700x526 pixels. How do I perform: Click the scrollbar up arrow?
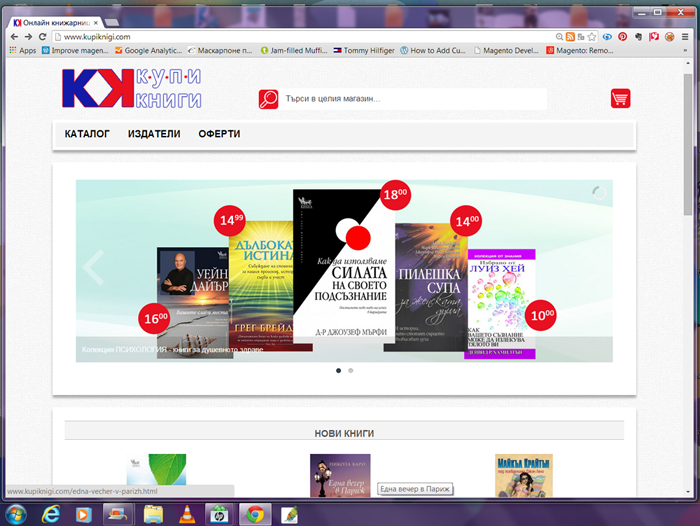688,65
